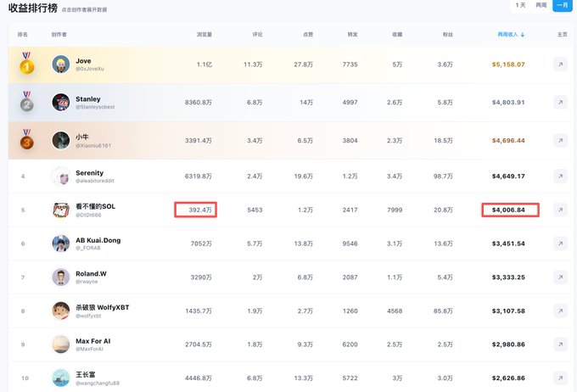Open Serenity's homepage arrow icon
The image size is (577, 392).
[x=560, y=176]
